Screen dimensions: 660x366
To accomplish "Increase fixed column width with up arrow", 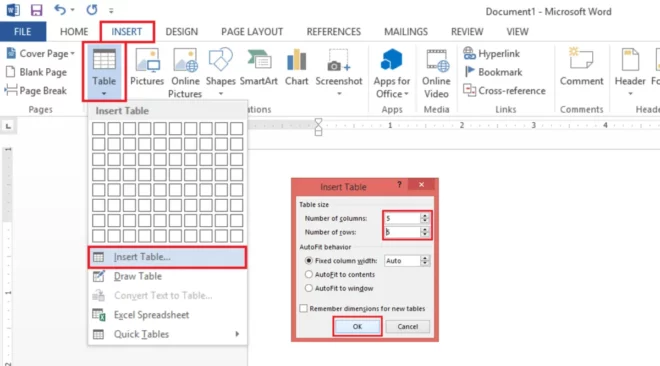I will pyautogui.click(x=425, y=258).
